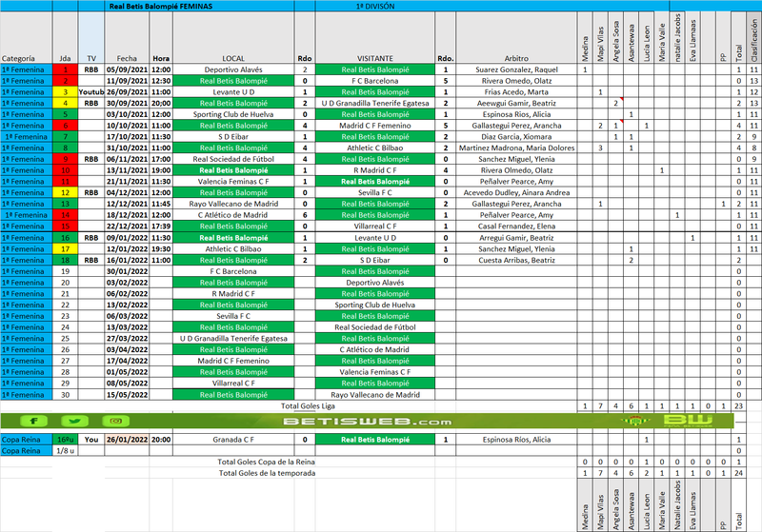Click the 'U D Granadilla Tenerife Egatesa' visitor cell on 30/09/2021
762x532 pixels.
(x=375, y=103)
